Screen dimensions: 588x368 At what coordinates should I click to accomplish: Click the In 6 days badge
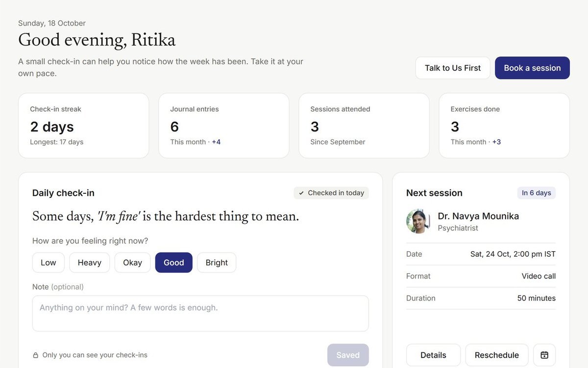point(537,193)
